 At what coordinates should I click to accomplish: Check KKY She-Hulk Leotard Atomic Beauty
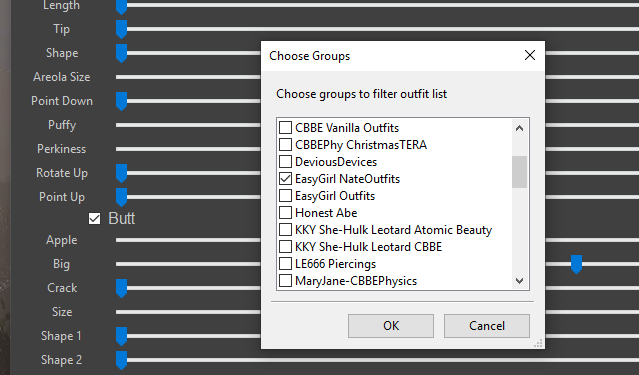click(x=285, y=230)
